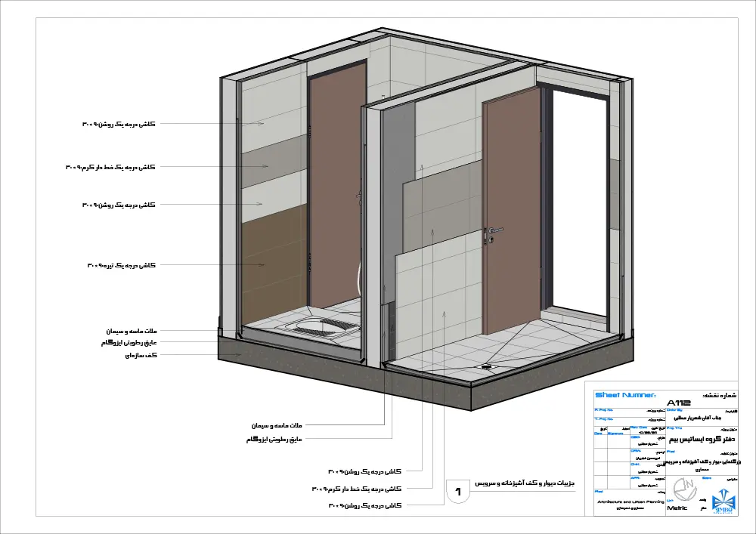The width and height of the screenshot is (756, 534).
Task: Click the 'Sheet Numner:' heading
Action: point(625,395)
